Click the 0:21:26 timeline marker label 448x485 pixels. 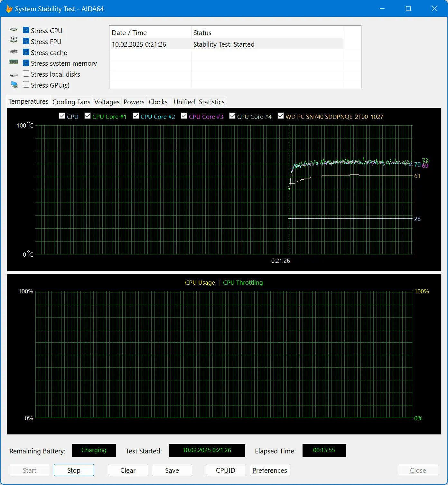[x=281, y=261]
